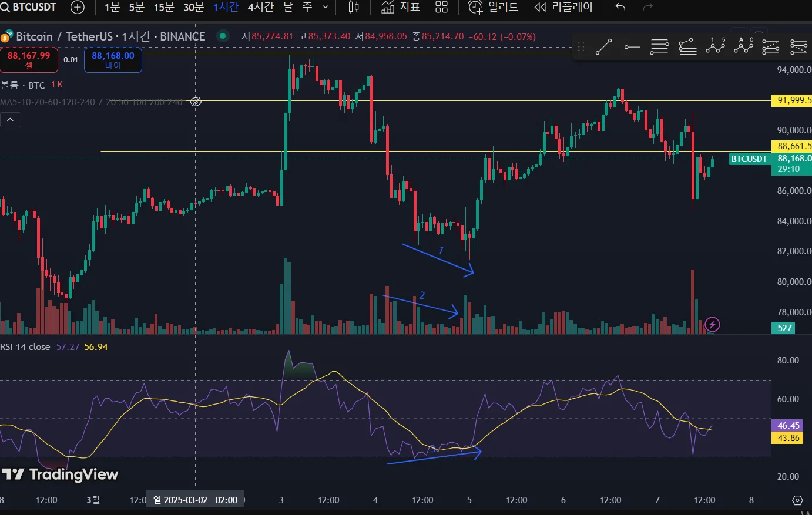Choose the 4시간 timeframe
The width and height of the screenshot is (812, 515).
[261, 7]
